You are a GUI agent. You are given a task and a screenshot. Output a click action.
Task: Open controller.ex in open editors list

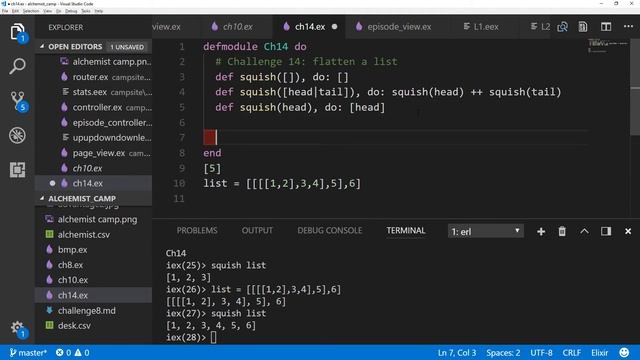[x=94, y=107]
